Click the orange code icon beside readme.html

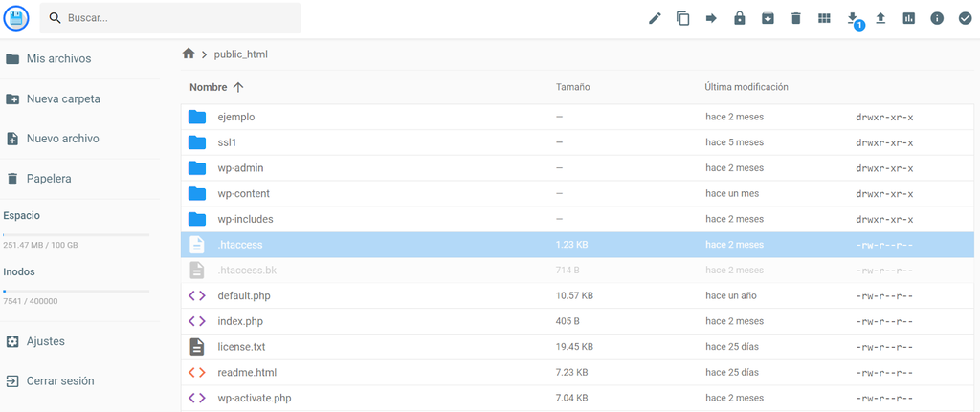pyautogui.click(x=197, y=372)
